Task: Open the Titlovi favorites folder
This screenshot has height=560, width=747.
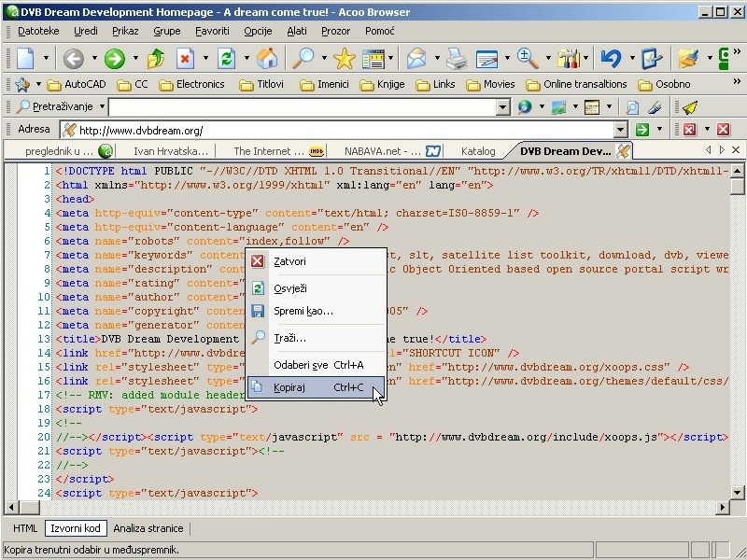Action: (x=261, y=84)
